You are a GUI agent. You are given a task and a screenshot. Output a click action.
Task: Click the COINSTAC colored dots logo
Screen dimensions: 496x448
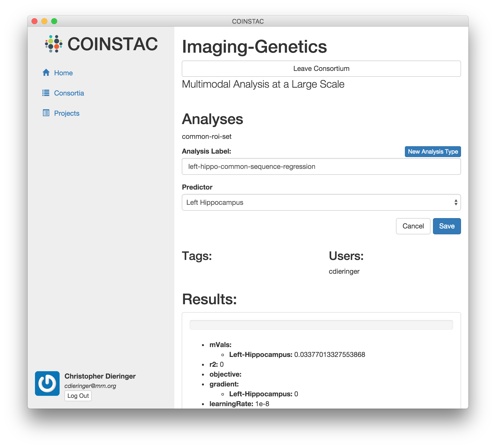(53, 44)
